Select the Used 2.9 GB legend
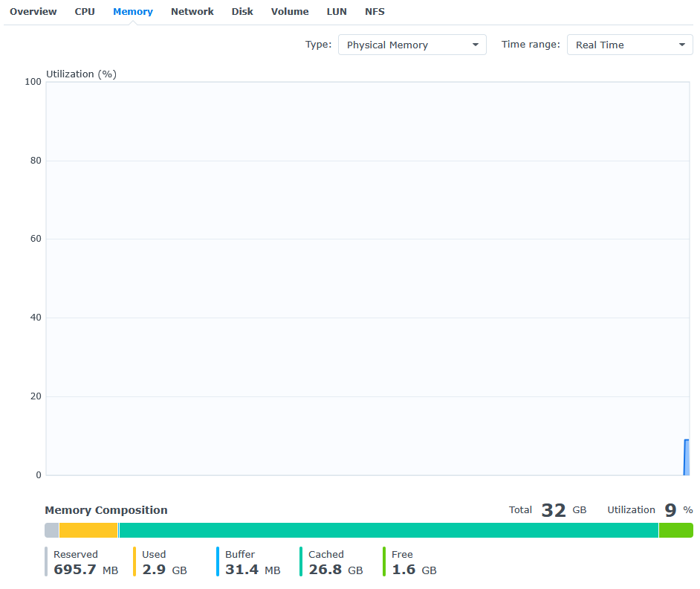 point(163,562)
